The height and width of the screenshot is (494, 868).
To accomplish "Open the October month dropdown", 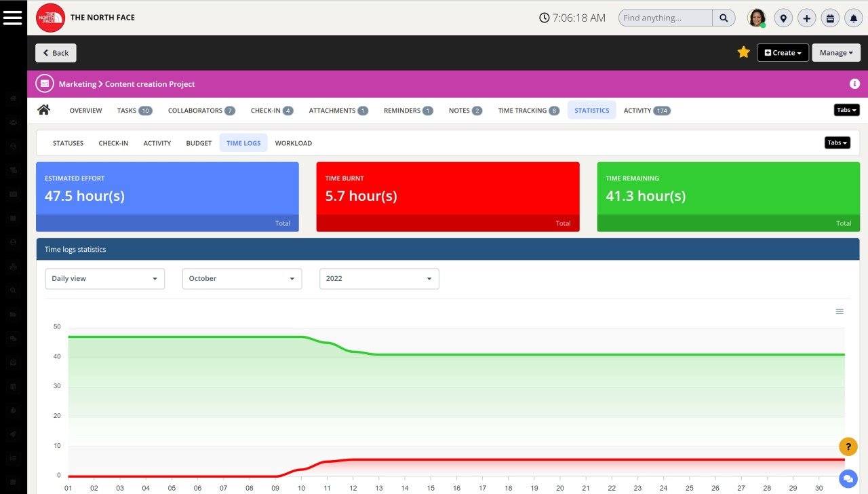I will pyautogui.click(x=242, y=278).
